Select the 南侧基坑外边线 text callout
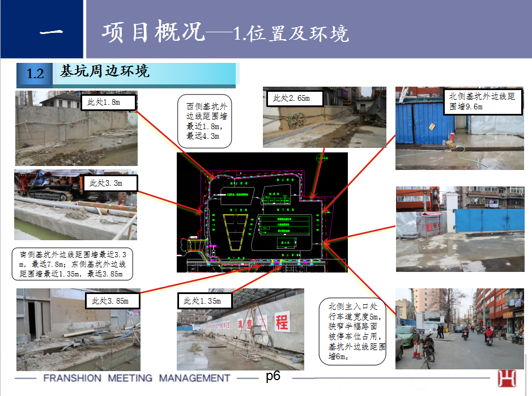The height and width of the screenshot is (396, 532). tap(72, 263)
